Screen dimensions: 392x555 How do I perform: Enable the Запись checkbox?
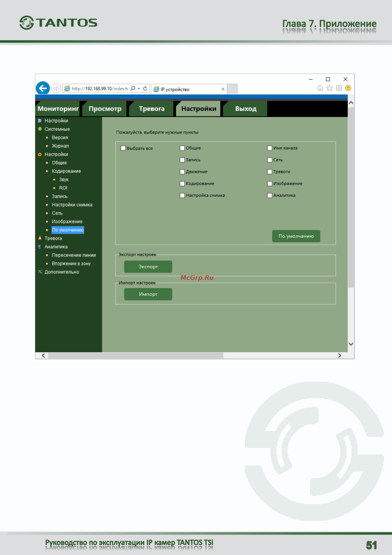182,160
